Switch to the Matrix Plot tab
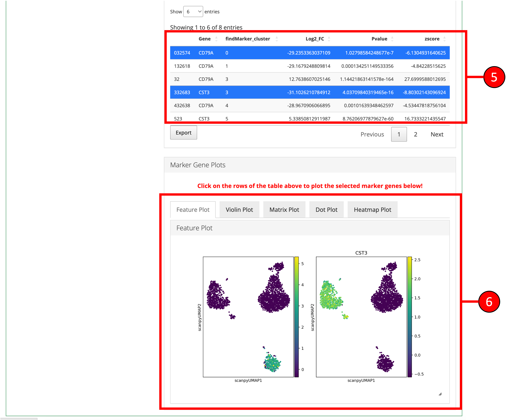The image size is (506, 420). click(284, 210)
